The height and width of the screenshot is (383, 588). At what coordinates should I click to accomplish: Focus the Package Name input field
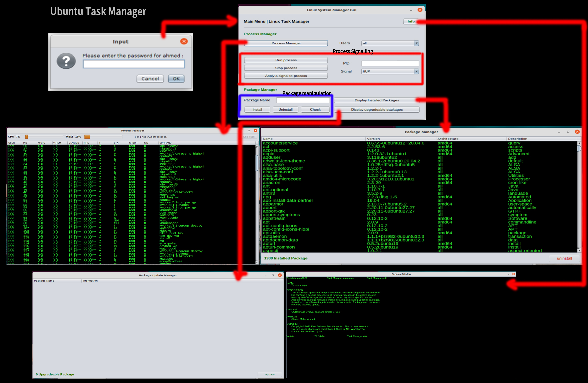[x=303, y=100]
